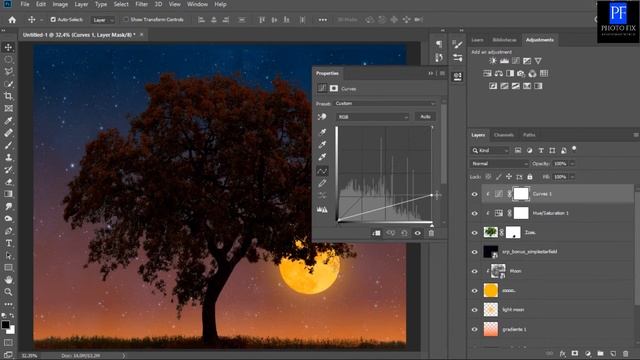Open more alignment options ellipsis
The width and height of the screenshot is (640, 360).
coord(322,20)
